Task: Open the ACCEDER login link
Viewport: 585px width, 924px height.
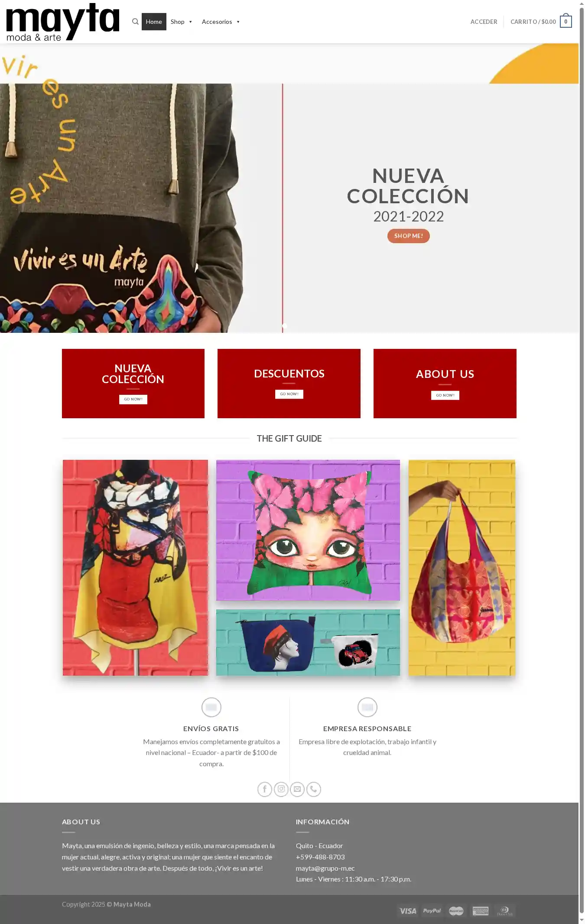Action: tap(484, 22)
